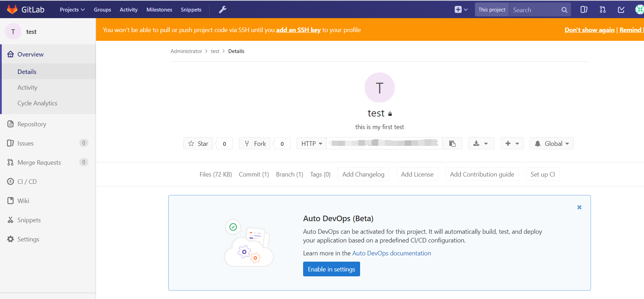This screenshot has height=299, width=644.
Task: Click the add an SSH key link
Action: click(298, 30)
